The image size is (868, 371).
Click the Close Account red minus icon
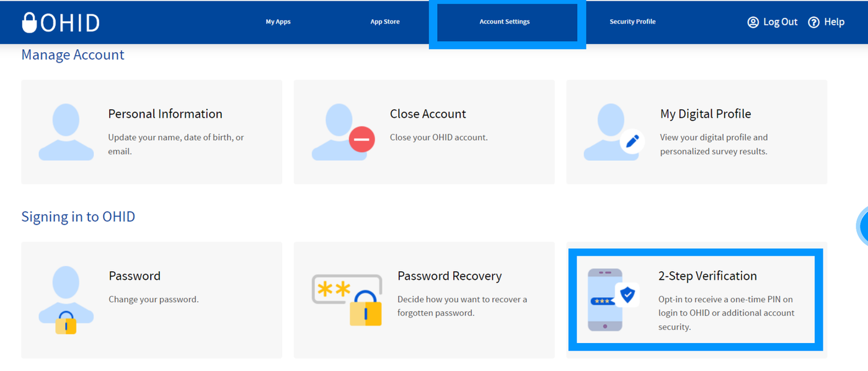(361, 139)
